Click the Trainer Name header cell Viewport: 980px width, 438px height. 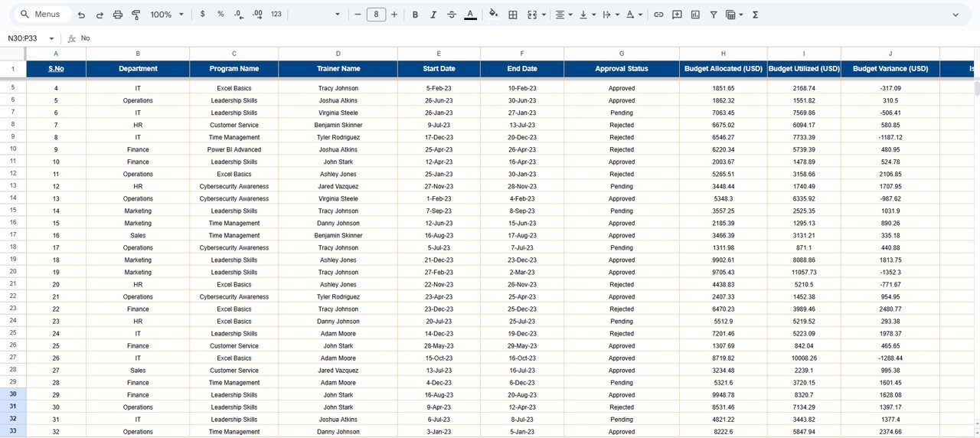338,68
